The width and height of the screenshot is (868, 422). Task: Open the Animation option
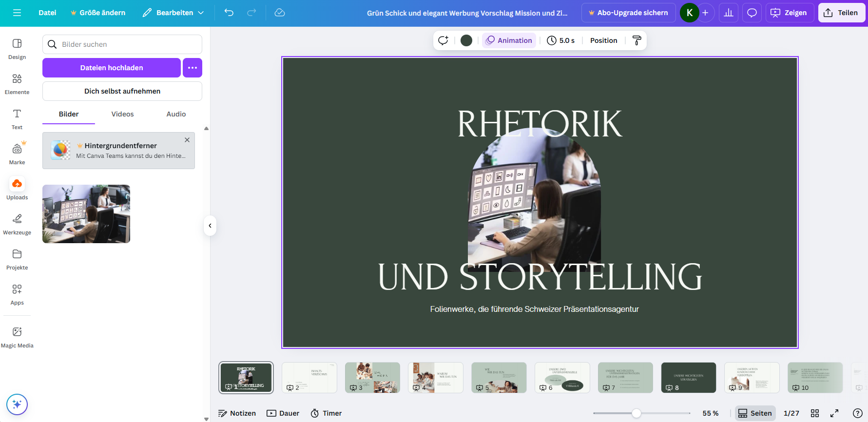click(509, 40)
